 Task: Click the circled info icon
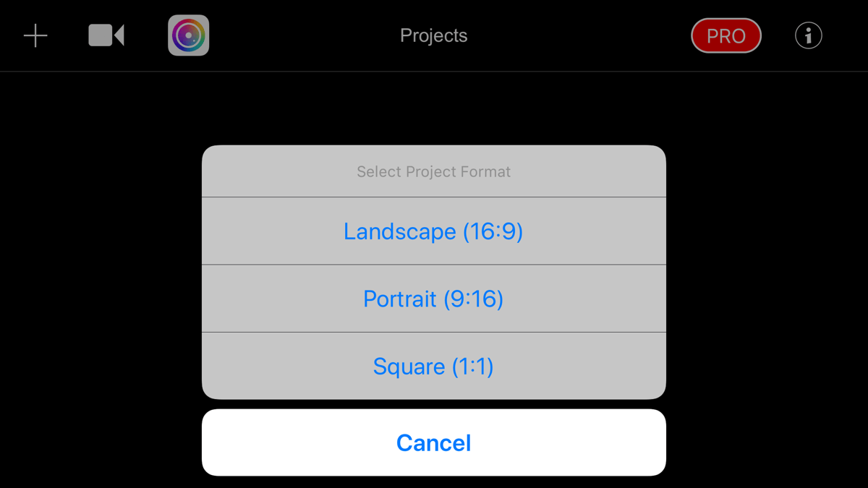coord(808,35)
